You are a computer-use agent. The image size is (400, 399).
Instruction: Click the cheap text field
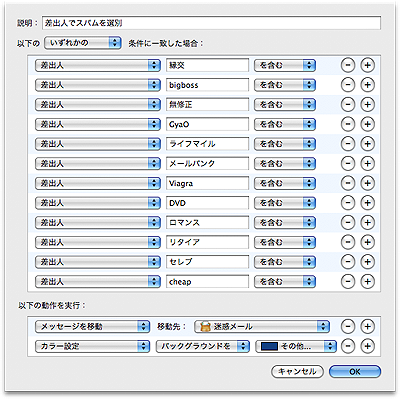[x=207, y=282]
